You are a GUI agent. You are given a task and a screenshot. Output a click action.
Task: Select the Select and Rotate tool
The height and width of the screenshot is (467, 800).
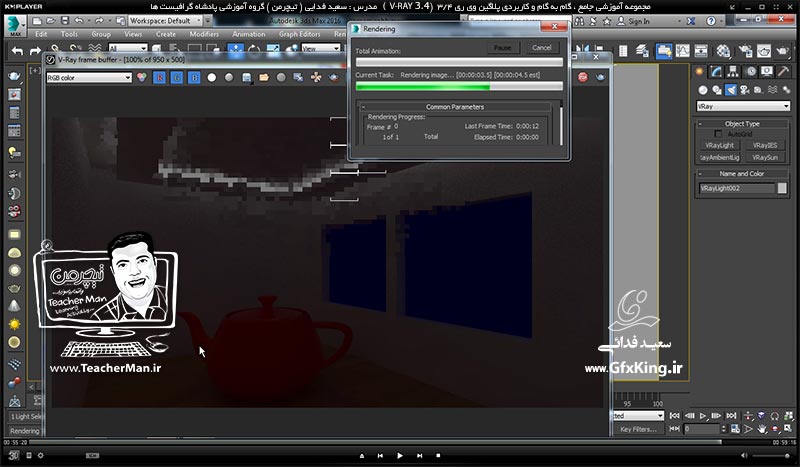(x=254, y=50)
